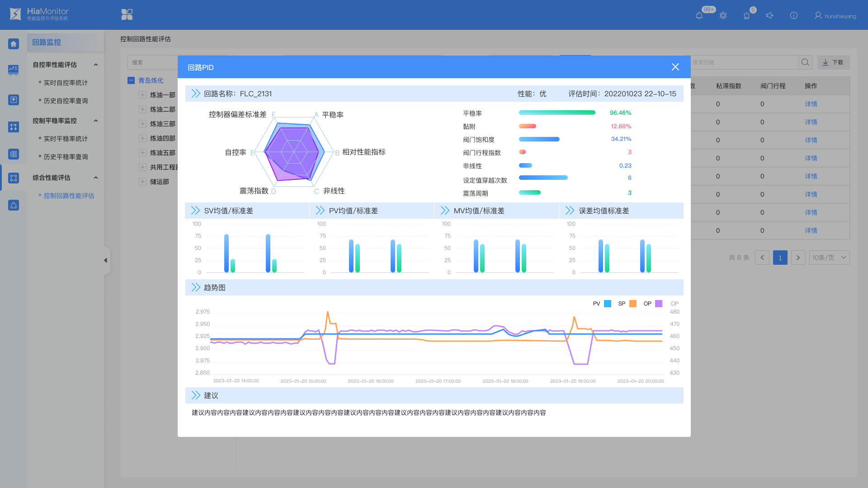Click the 平稳率 96.46% progress bar
This screenshot has height=488, width=868.
(x=557, y=113)
